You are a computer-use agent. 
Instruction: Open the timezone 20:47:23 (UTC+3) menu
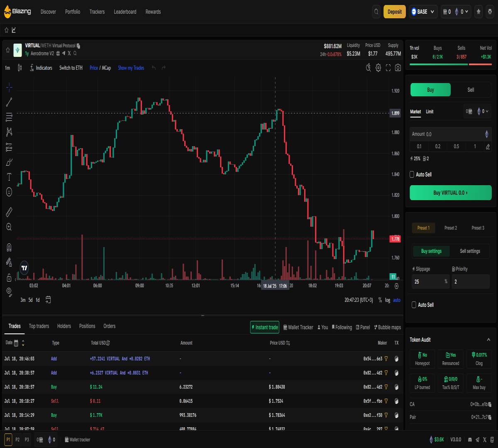359,300
